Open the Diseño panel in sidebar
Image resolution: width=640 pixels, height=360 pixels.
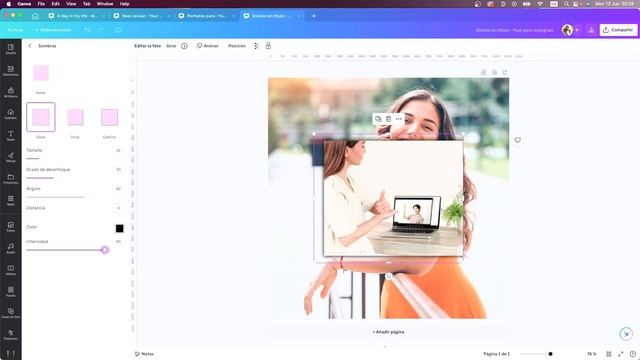(x=11, y=49)
